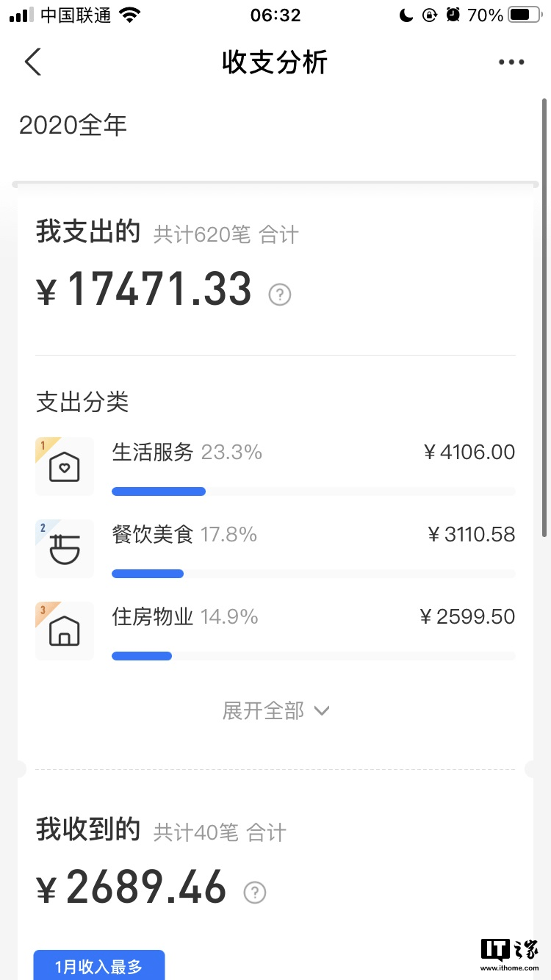Tap help icon beside total income
551x980 pixels.
coord(255,893)
